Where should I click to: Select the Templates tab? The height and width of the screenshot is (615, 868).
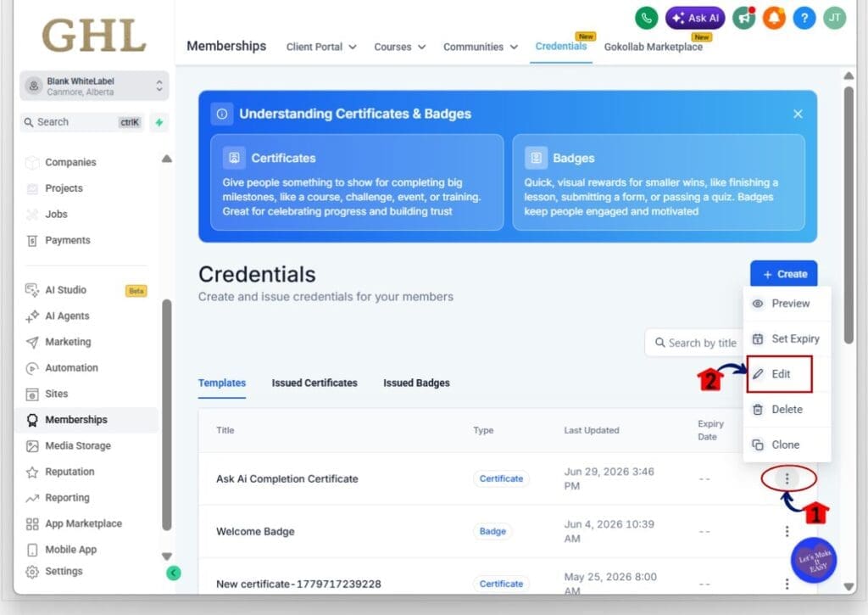(222, 383)
